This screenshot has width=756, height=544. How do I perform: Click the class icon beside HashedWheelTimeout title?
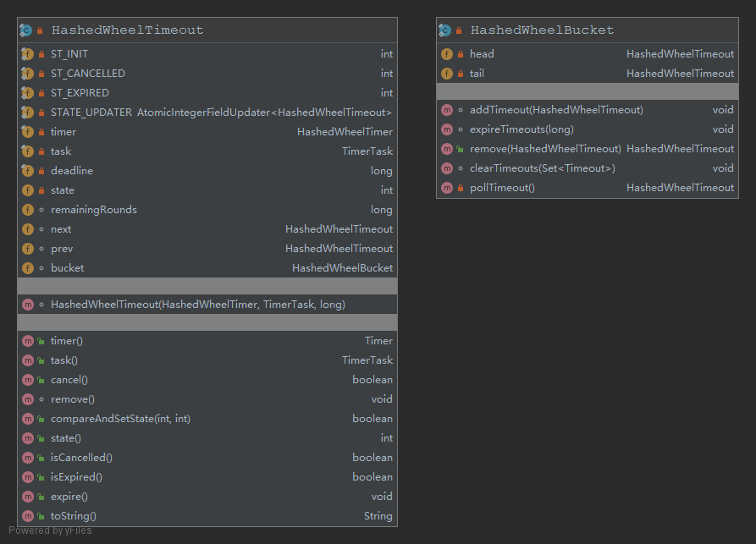coord(26,30)
